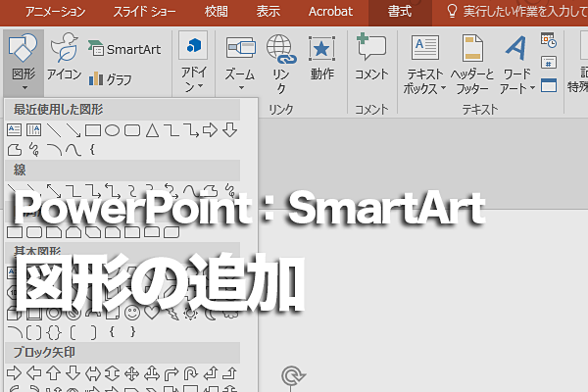Select elbow connector in recently used shapes
This screenshot has height=392, width=588.
point(171,130)
